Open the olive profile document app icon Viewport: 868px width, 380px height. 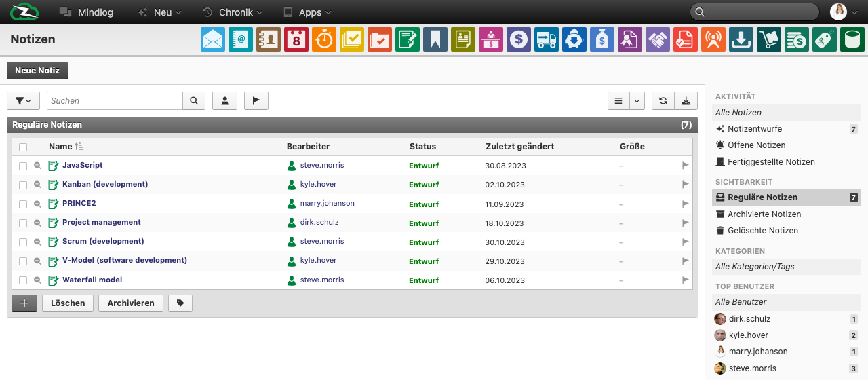pos(463,39)
